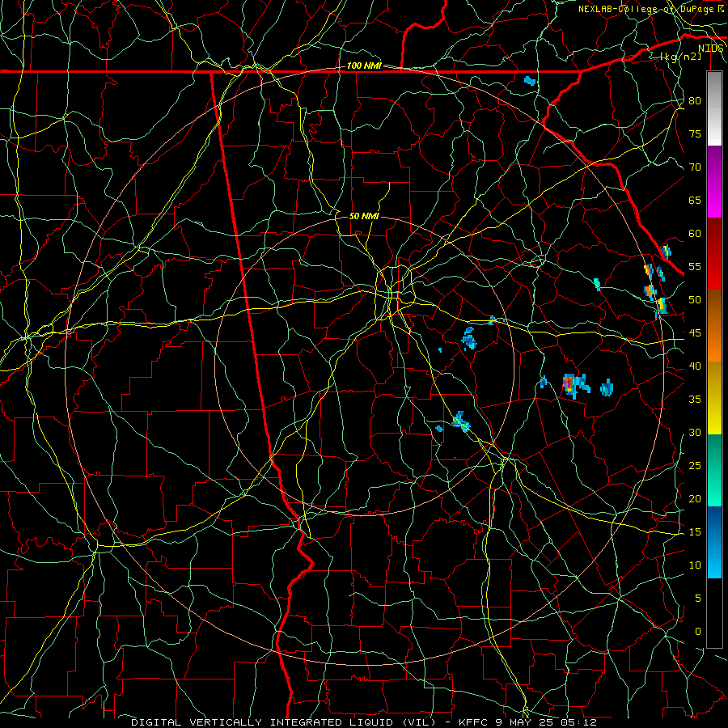Click the NEXLAB-College of DuPage credit text
The height and width of the screenshot is (728, 728).
click(651, 9)
